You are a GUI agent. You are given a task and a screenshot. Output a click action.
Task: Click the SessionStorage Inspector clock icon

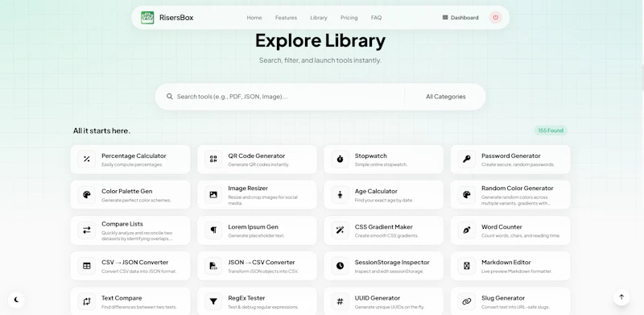tap(340, 266)
